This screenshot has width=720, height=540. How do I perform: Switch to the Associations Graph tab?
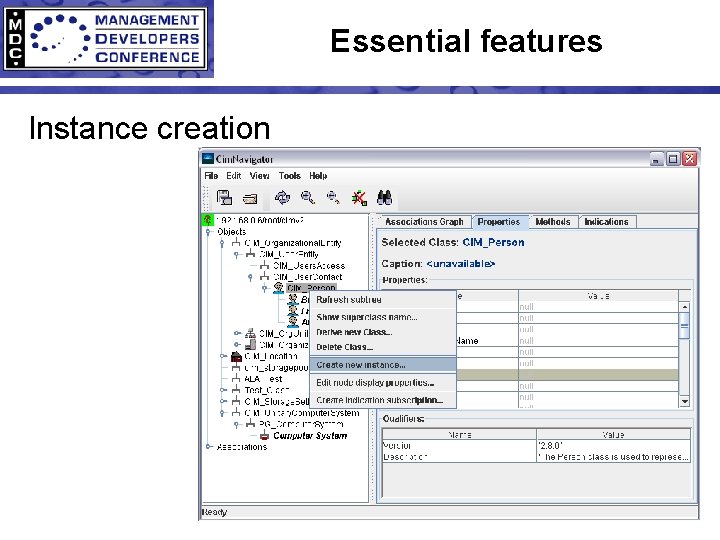coord(424,222)
